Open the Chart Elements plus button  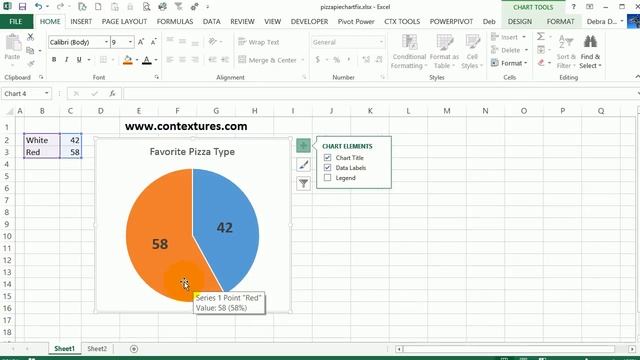303,146
